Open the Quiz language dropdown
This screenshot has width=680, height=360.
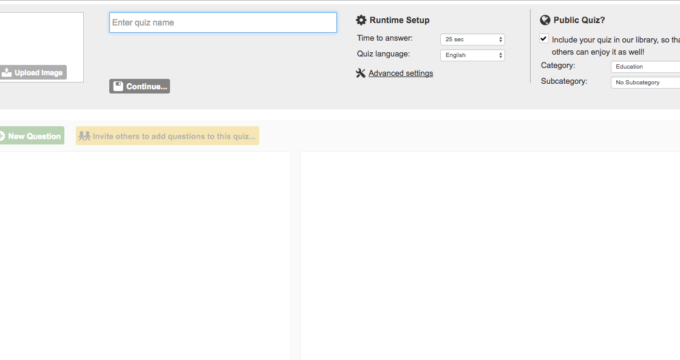pos(472,55)
